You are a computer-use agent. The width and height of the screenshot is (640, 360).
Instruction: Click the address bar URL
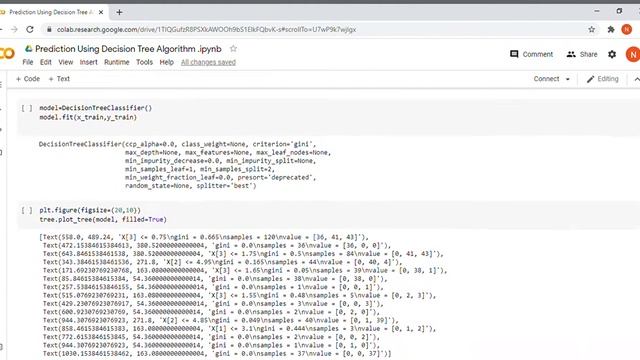[206, 29]
